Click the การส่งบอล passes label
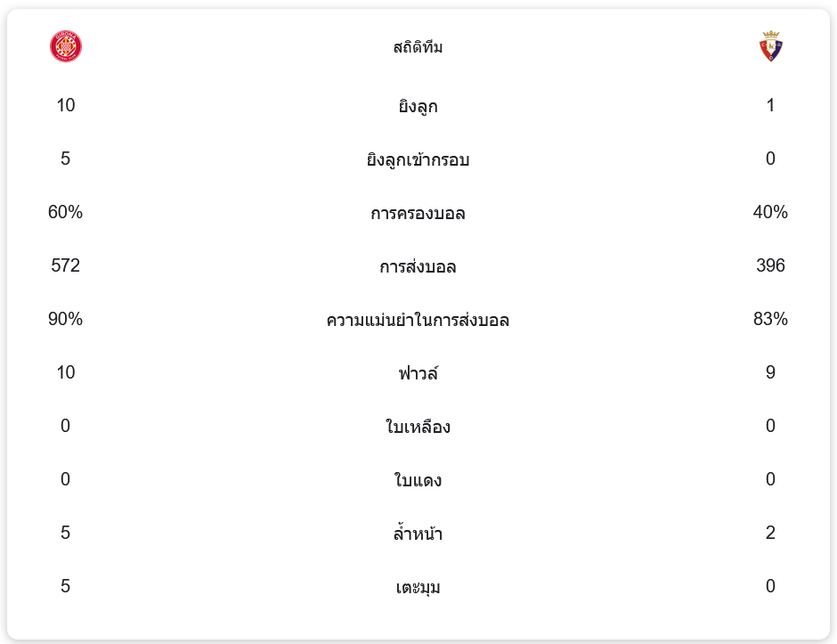This screenshot has height=644, width=837. (x=418, y=267)
